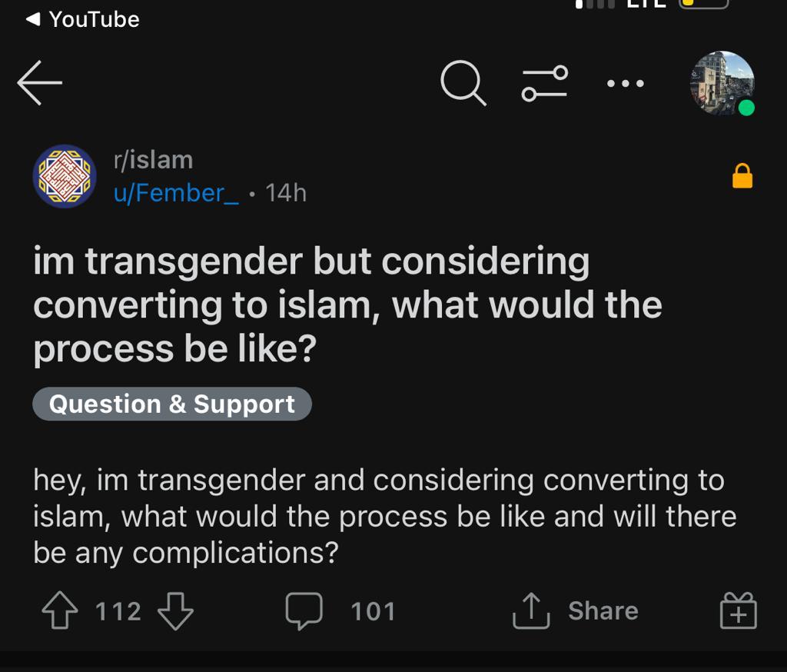This screenshot has height=672, width=787.
Task: Open the three-dot overflow menu
Action: [x=626, y=83]
